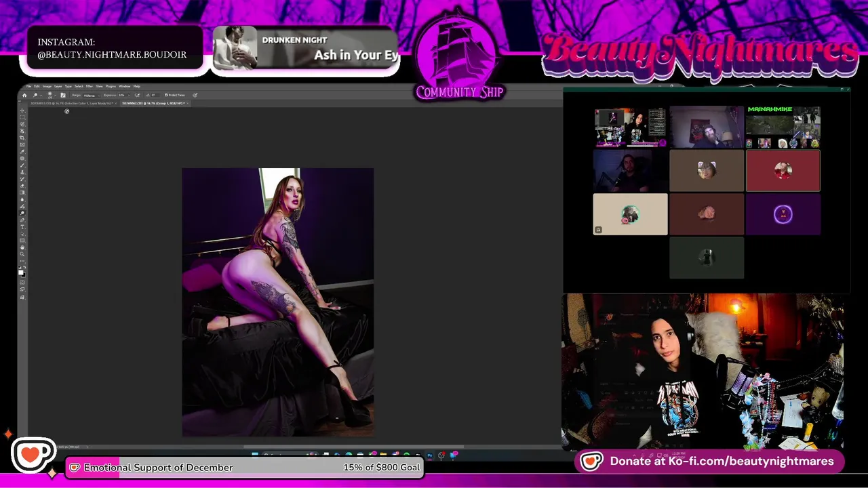Open File Explorer from the taskbar
The width and height of the screenshot is (868, 488).
tap(383, 454)
